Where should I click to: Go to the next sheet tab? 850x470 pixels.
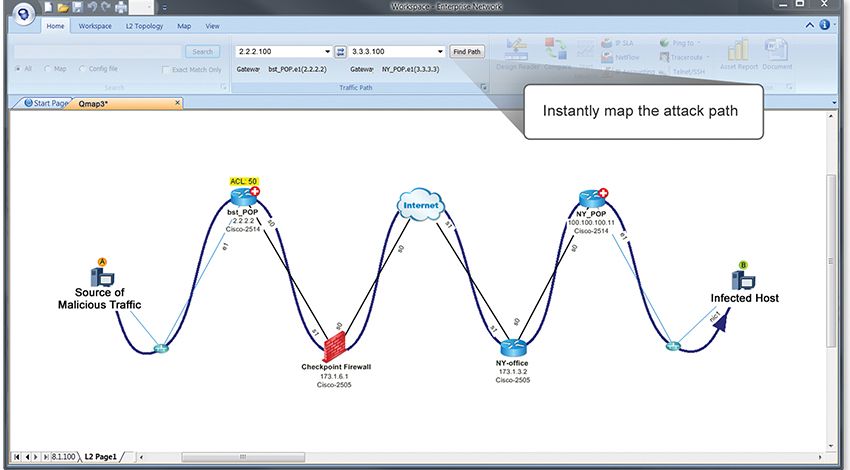coord(36,457)
